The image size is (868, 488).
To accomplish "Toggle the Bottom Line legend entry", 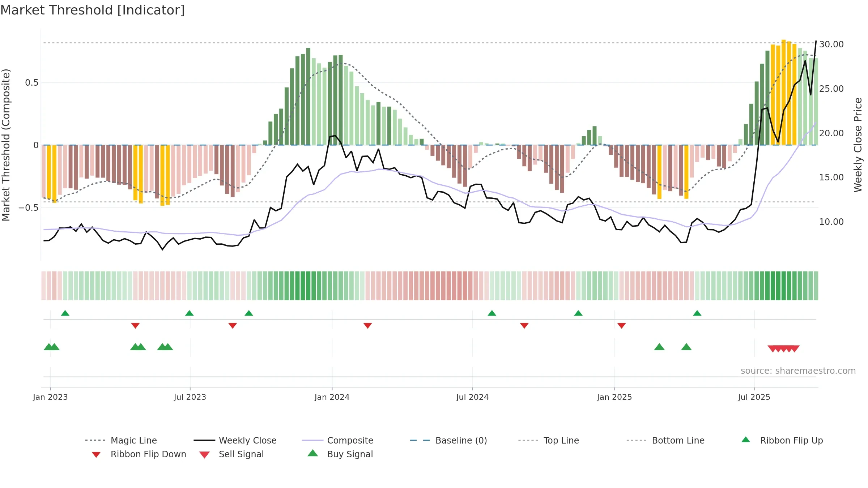I will (665, 440).
